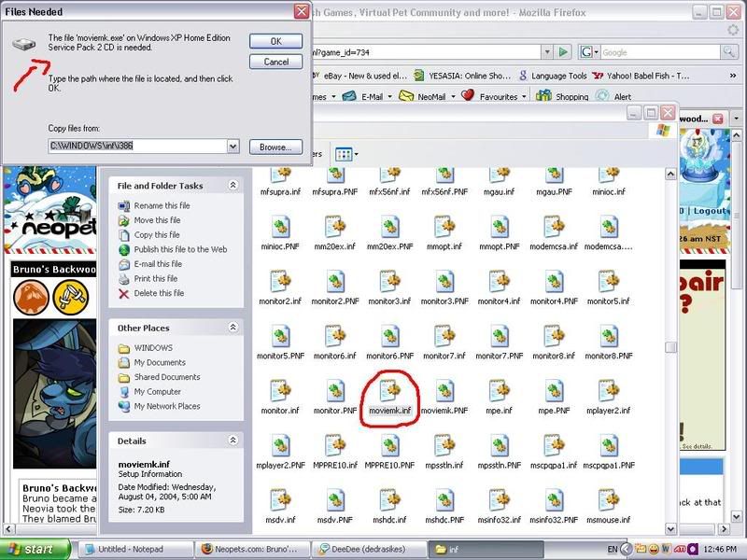The height and width of the screenshot is (560, 747).
Task: Click E-mail this file task
Action: [158, 264]
